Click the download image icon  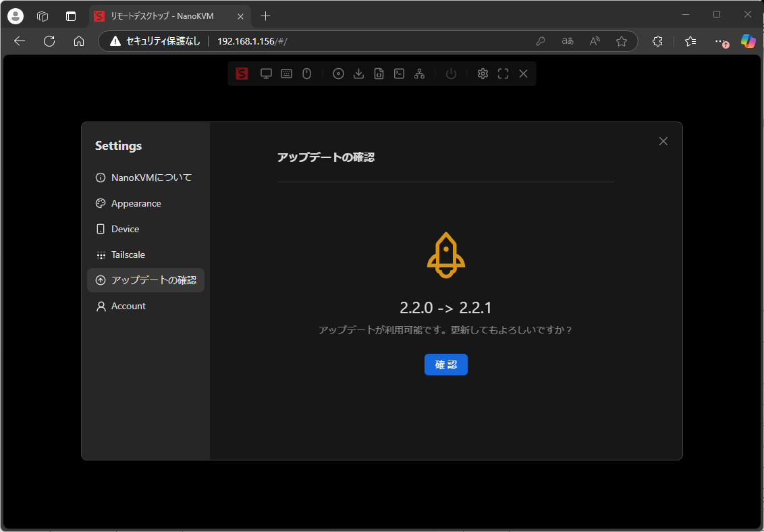coord(359,74)
